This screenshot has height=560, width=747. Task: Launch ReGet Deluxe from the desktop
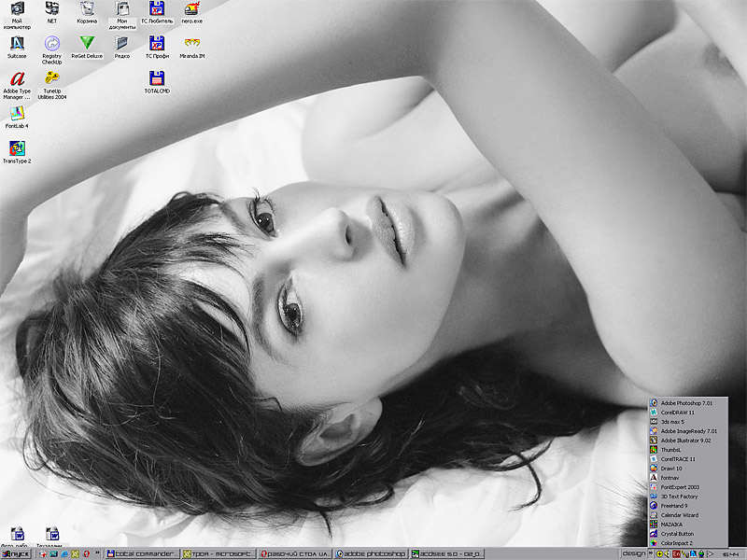pyautogui.click(x=87, y=48)
